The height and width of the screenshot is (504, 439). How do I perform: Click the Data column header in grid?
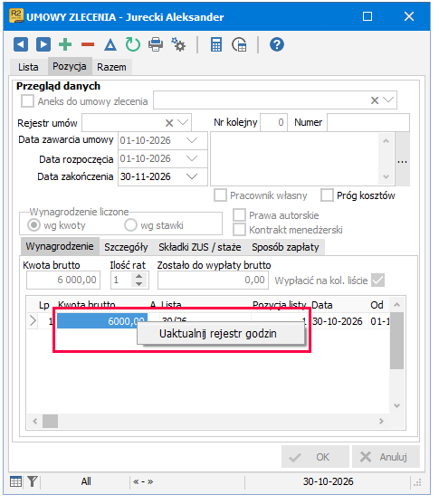coord(322,305)
